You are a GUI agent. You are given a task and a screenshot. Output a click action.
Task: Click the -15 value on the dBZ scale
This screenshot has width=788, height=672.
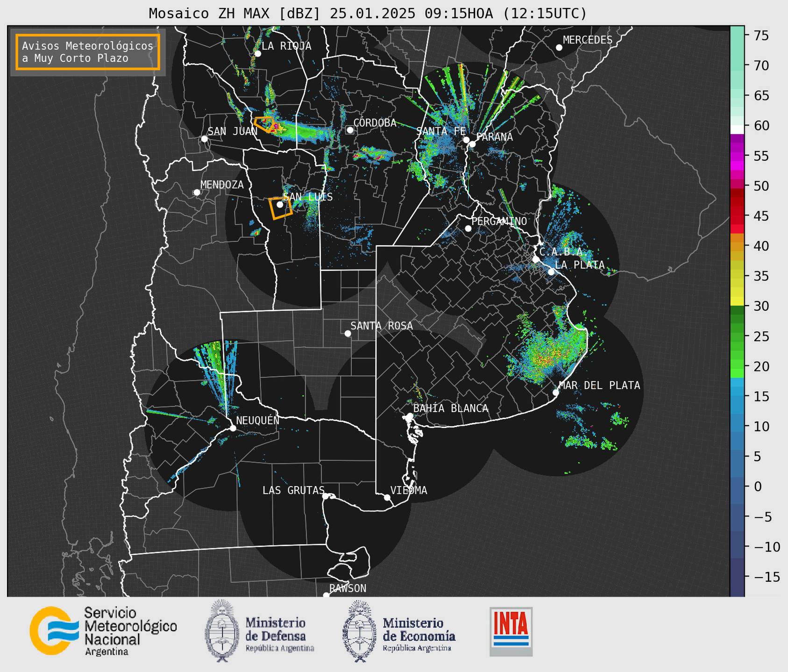767,577
